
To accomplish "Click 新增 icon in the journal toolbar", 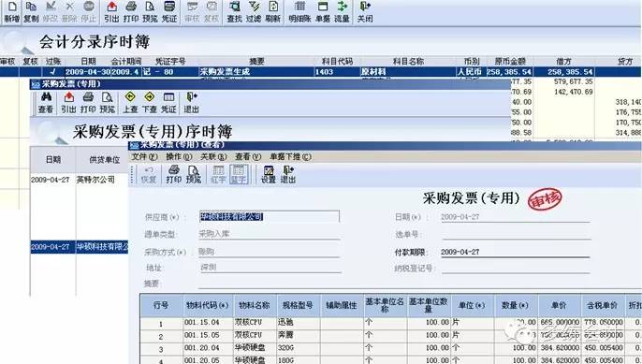I will [x=11, y=11].
